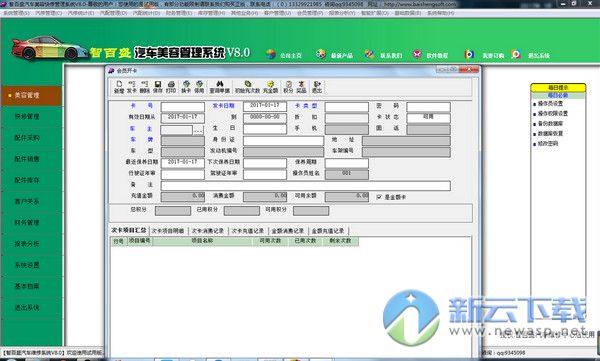Open 备份数据库 link in right panel
The height and width of the screenshot is (361, 600).
point(550,124)
